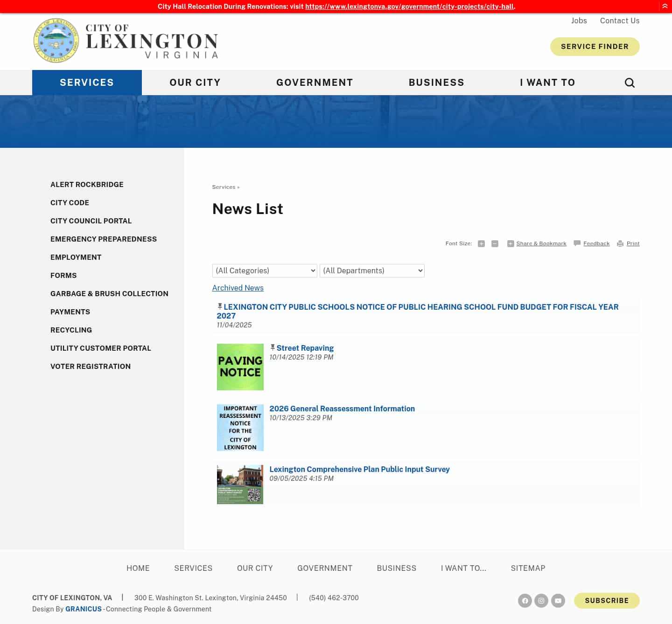This screenshot has height=624, width=672.
Task: Open the All Categories dropdown
Action: 264,270
